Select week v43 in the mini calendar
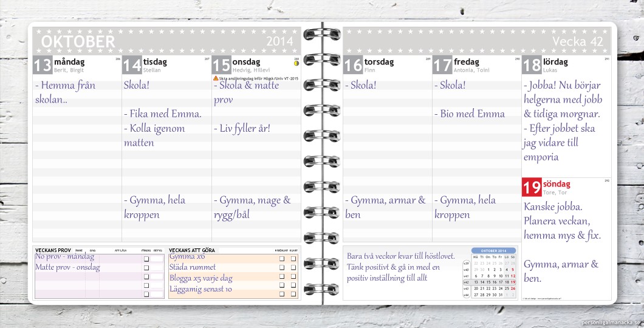644x328 pixels. (x=466, y=289)
